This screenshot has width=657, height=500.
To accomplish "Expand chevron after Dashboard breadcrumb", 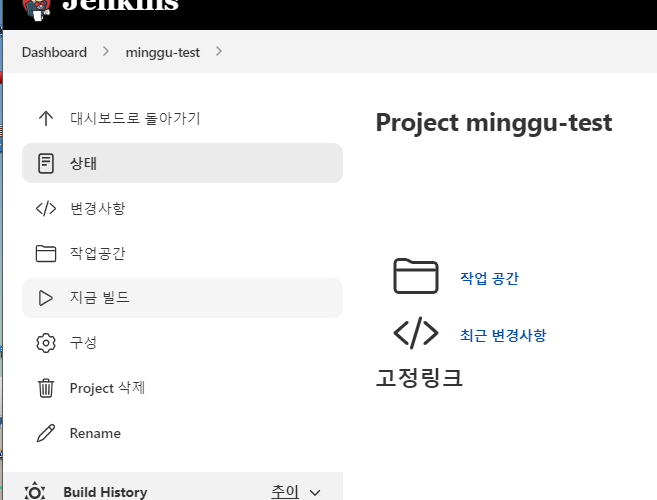I will [106, 52].
